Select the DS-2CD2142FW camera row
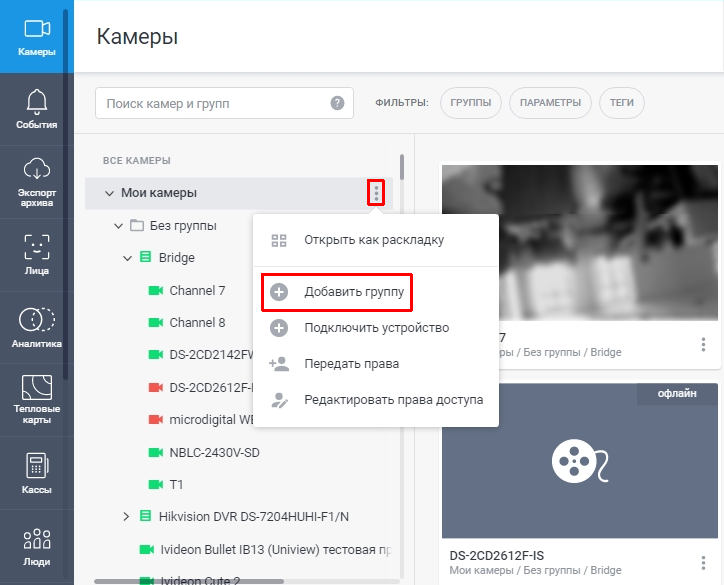 (211, 355)
